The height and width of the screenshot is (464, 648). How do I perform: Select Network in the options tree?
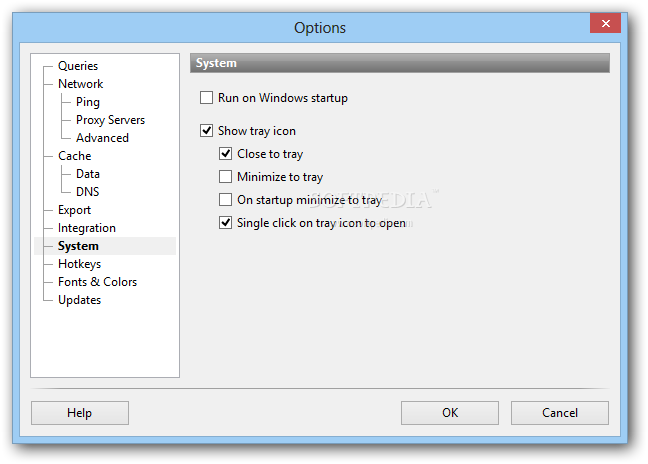point(80,84)
